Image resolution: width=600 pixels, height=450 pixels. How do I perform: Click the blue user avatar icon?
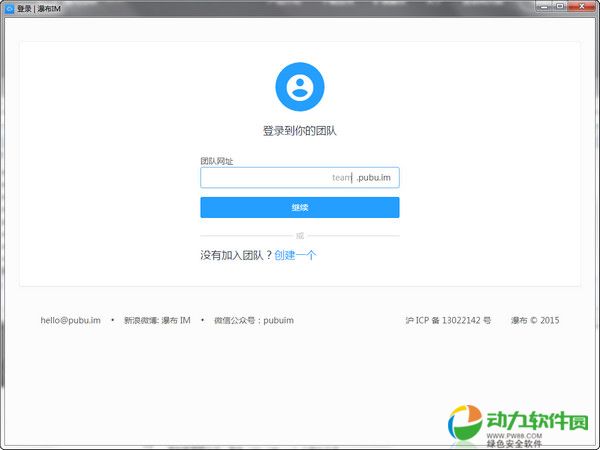tap(300, 87)
